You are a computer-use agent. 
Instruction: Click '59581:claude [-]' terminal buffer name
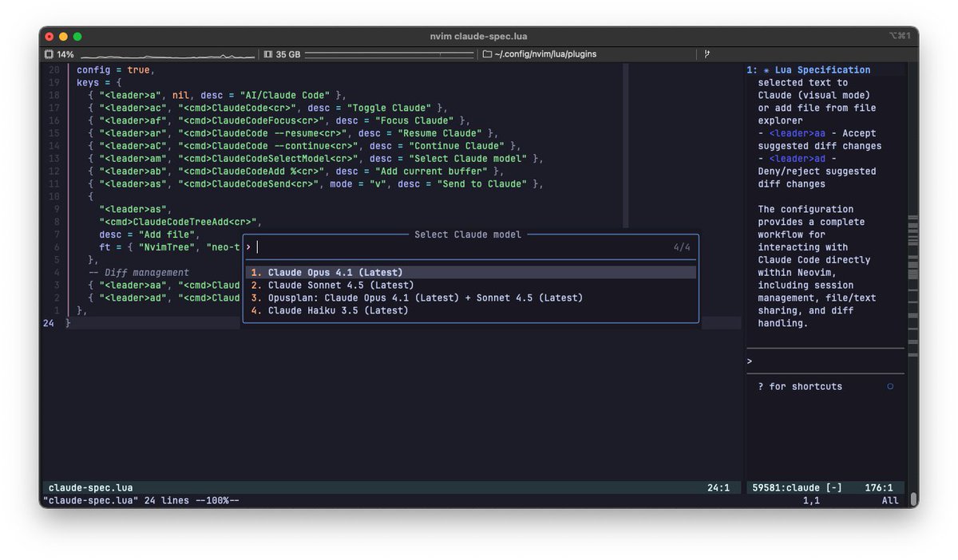(797, 487)
